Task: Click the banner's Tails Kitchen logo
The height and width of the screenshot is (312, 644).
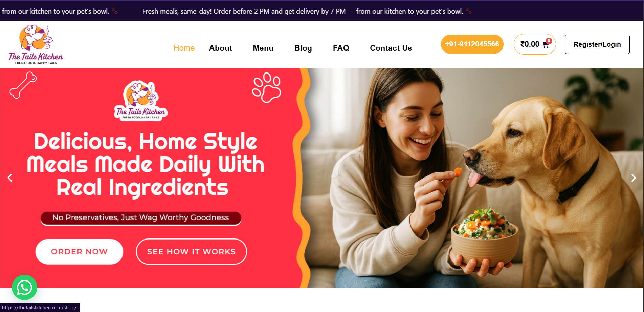Action: (x=141, y=101)
